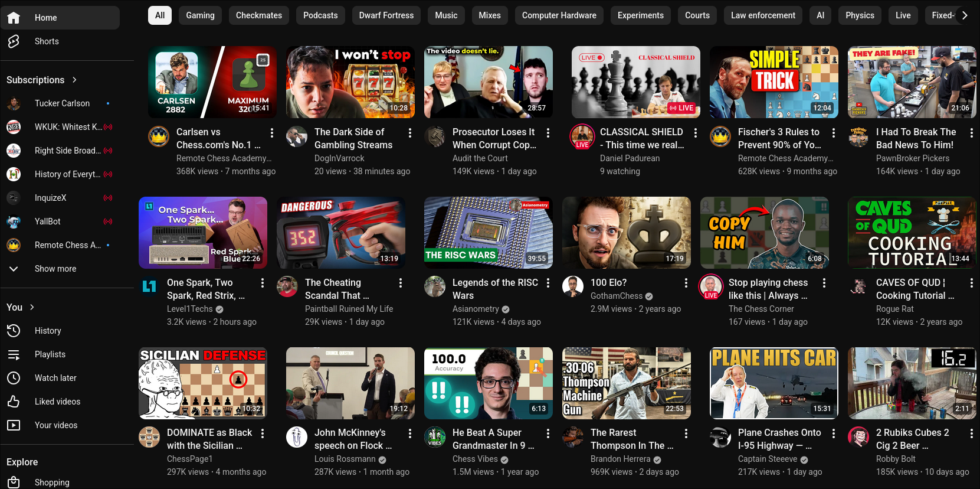Screen dimensions: 980x489
Task: Select the Physics filter chip
Action: tap(860, 15)
